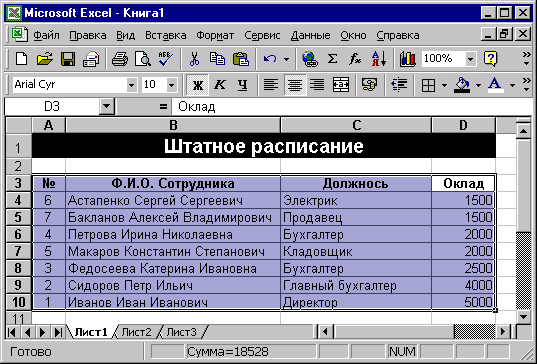Open the 100% zoom dropdown
The width and height of the screenshot is (537, 364).
pos(471,59)
